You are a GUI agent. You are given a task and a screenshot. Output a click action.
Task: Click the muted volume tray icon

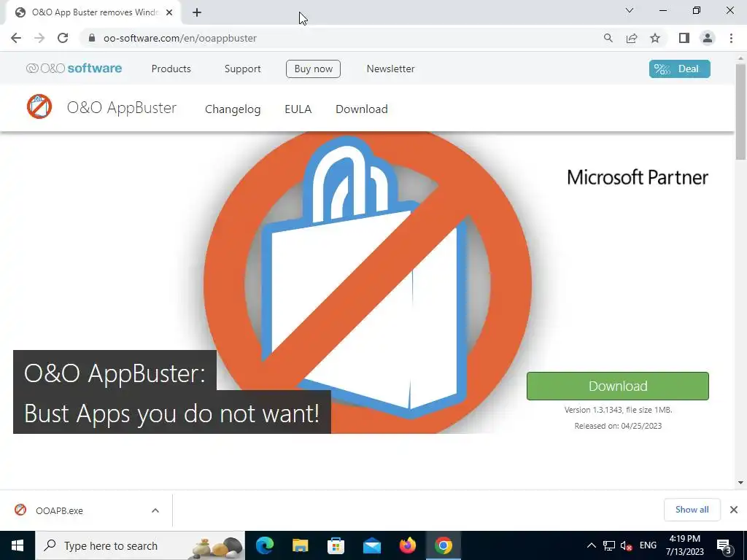(627, 545)
